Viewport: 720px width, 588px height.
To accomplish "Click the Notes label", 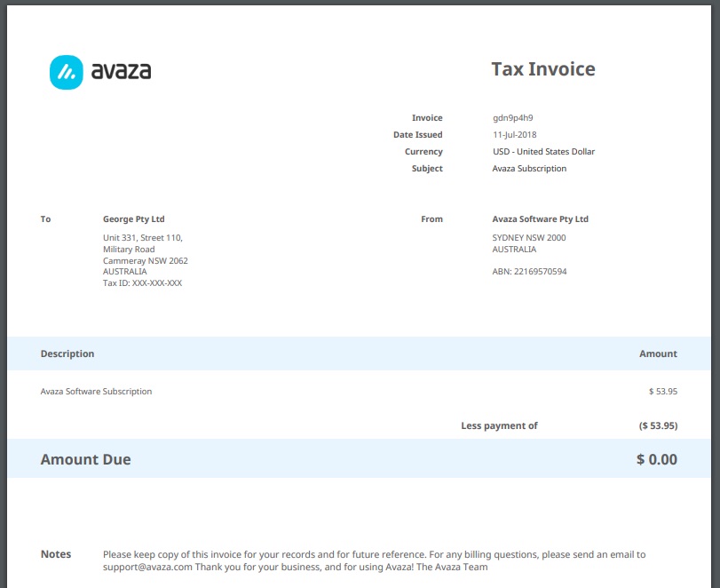I will point(56,554).
